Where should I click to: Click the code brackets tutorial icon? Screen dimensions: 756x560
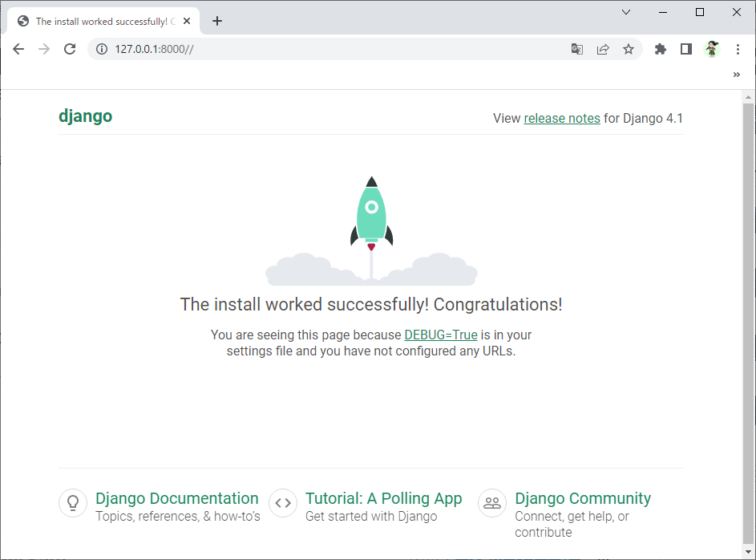click(283, 502)
